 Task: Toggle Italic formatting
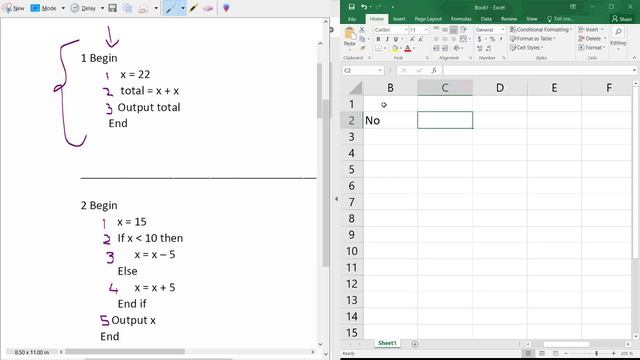(x=387, y=39)
